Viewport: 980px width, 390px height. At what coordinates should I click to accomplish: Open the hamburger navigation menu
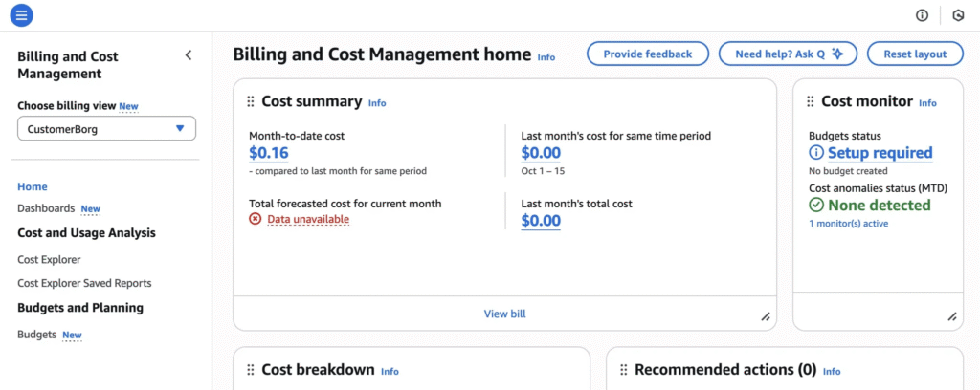tap(21, 15)
